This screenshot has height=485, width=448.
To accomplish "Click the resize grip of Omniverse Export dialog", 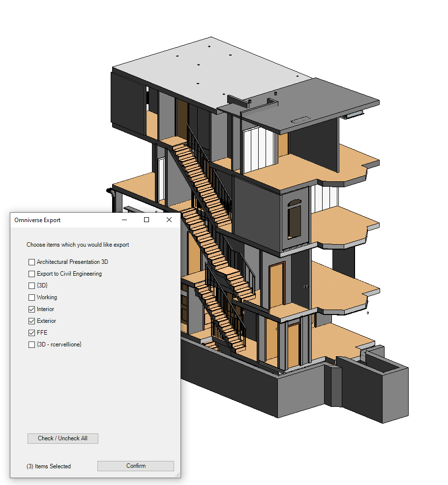I will [x=178, y=475].
